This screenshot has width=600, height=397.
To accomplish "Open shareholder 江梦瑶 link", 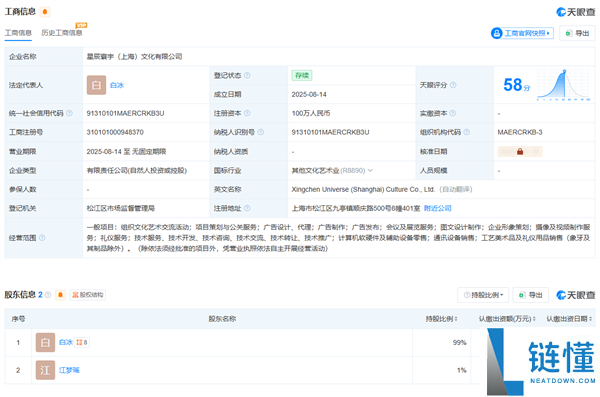I will click(69, 370).
